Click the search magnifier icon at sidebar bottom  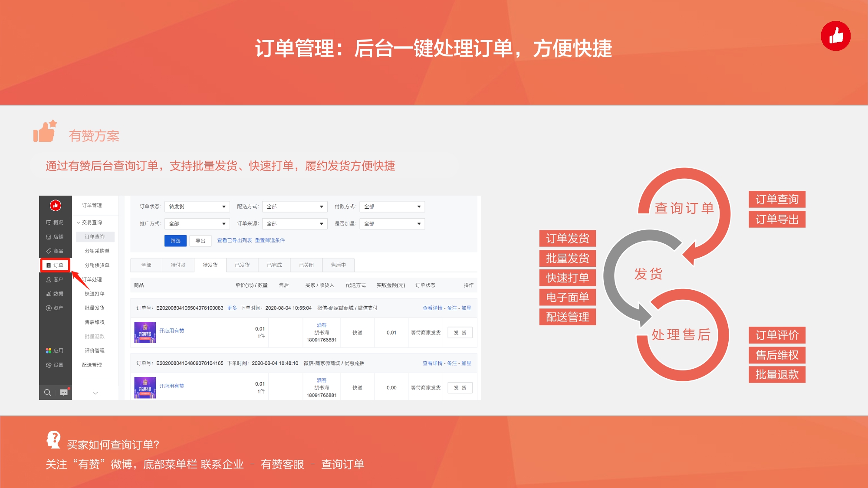48,393
